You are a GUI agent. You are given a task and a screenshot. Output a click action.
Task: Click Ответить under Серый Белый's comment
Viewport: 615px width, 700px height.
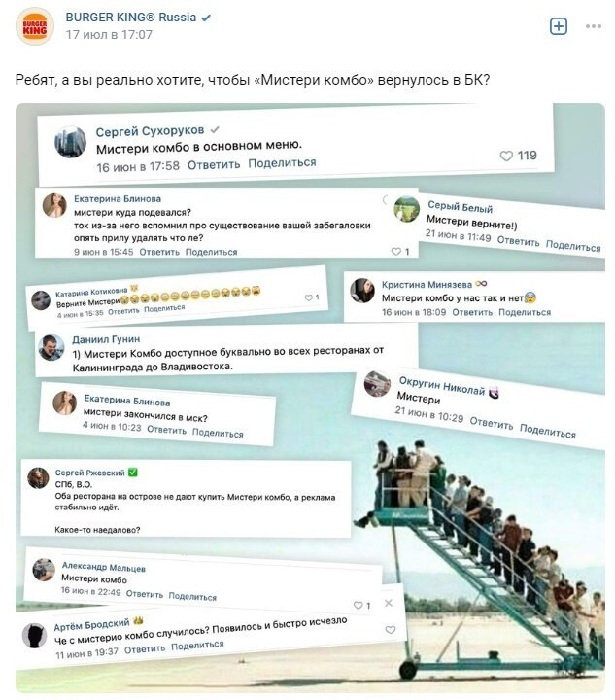coord(518,241)
